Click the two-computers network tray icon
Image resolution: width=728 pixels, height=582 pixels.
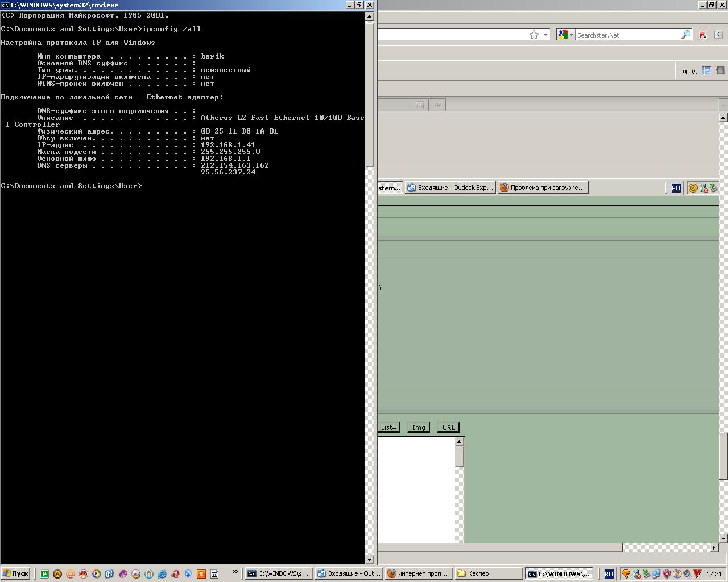(656, 574)
